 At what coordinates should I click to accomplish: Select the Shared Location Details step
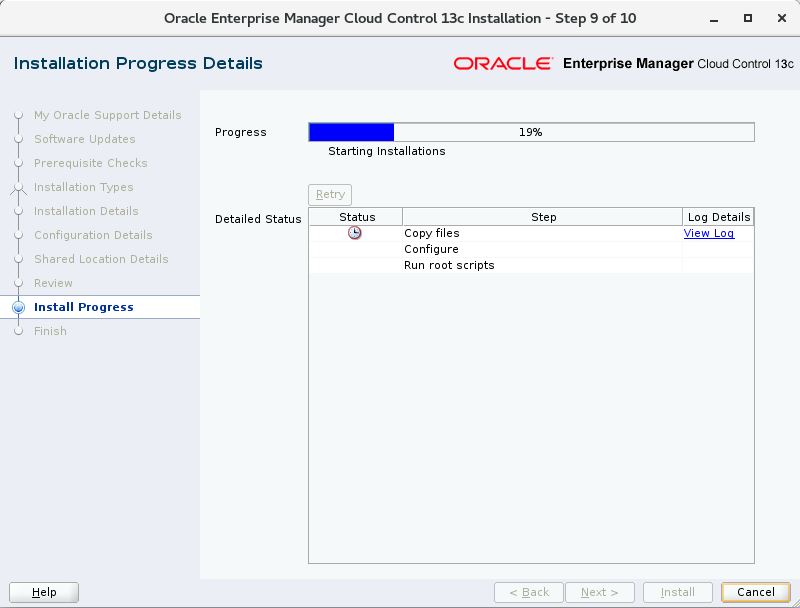[101, 259]
